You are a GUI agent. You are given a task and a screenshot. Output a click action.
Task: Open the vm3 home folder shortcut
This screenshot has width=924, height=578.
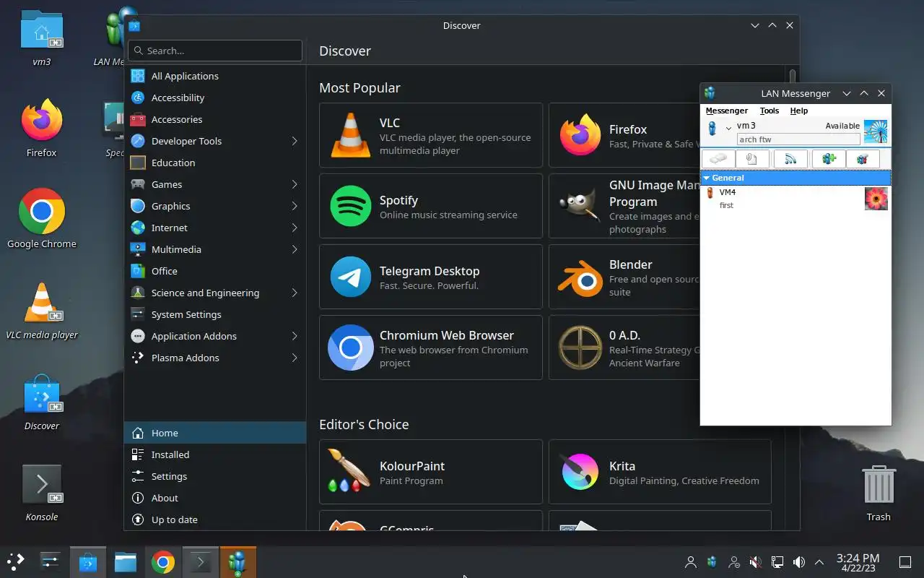tap(42, 38)
